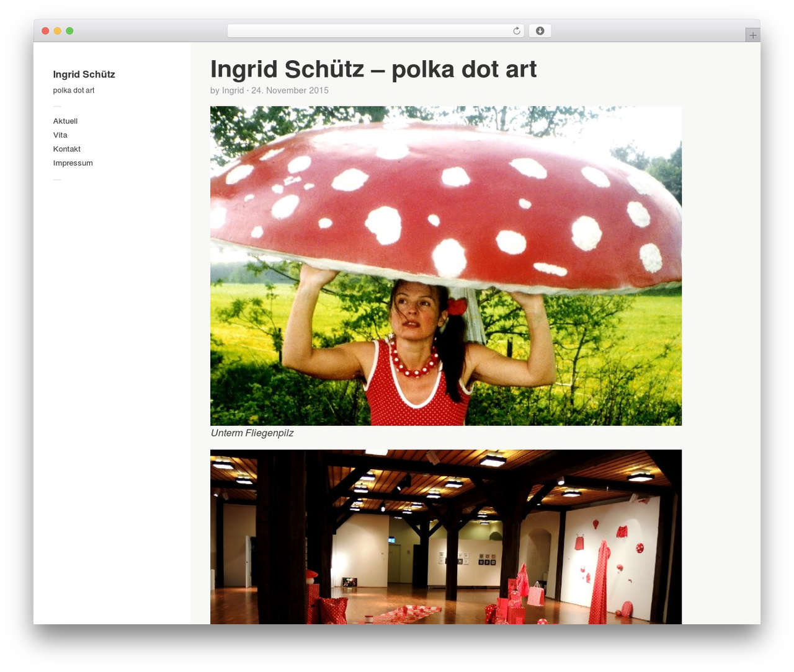
Task: Open the post heading link
Action: 373,69
